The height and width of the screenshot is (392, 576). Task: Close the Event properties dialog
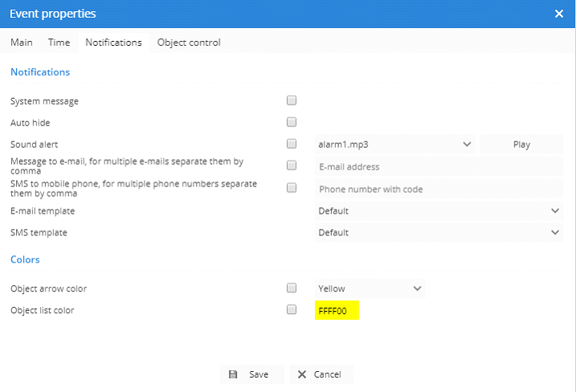pos(559,14)
